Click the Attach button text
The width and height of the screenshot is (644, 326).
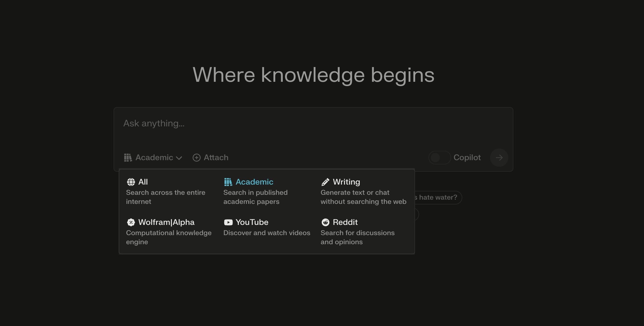[216, 158]
